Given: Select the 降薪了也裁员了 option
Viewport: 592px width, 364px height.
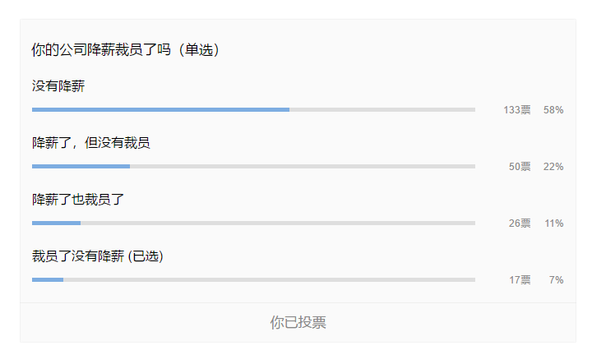Looking at the screenshot, I should click(x=78, y=199).
